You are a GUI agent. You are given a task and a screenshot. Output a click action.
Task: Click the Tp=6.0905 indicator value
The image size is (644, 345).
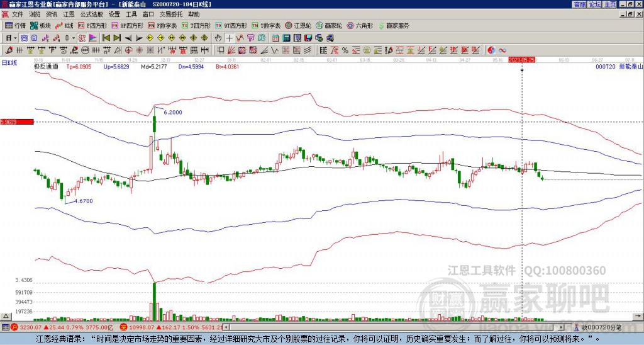[x=79, y=66]
